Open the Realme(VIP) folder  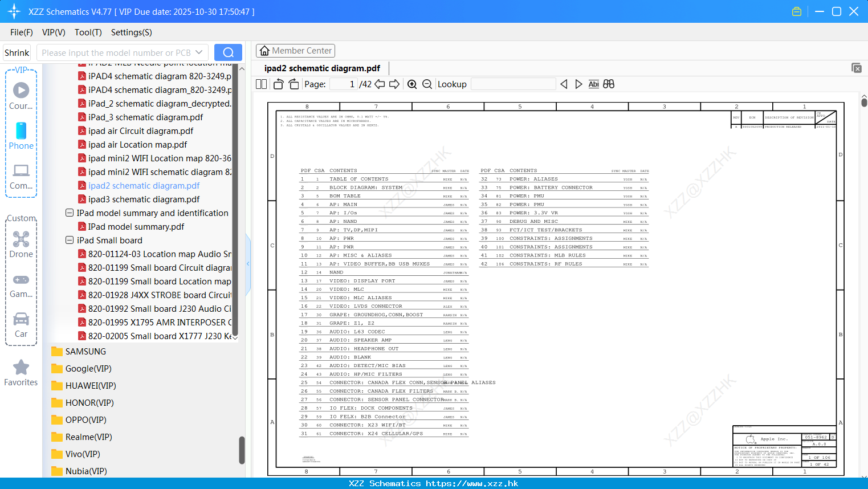pyautogui.click(x=81, y=437)
